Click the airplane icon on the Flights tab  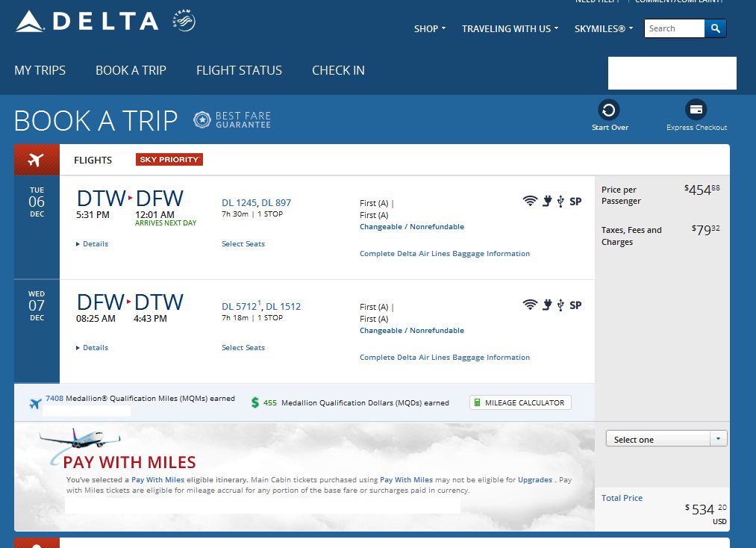click(36, 159)
